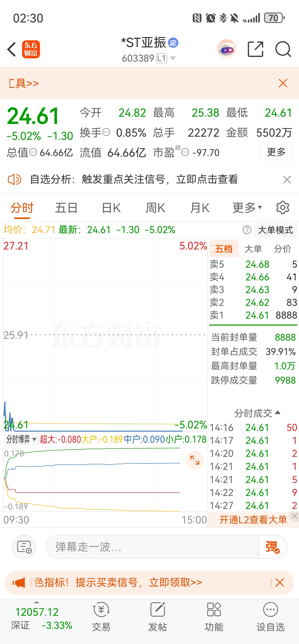299x644 pixels.
Task: Tap the 卖4 price 24.66 row
Action: pyautogui.click(x=253, y=277)
